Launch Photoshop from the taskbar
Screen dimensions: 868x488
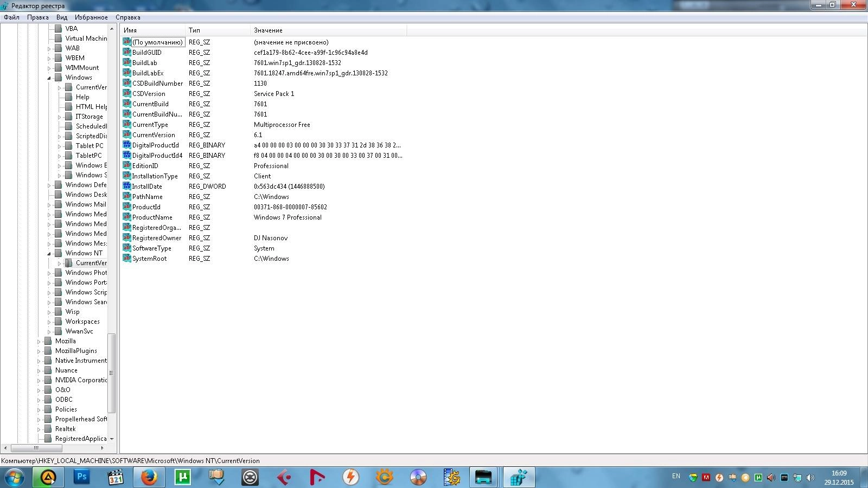tap(82, 478)
